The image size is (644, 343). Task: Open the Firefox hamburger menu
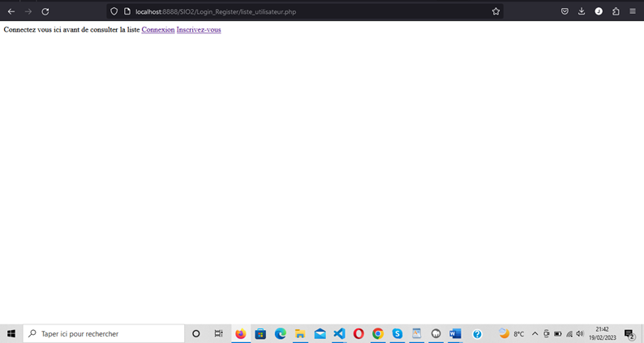(633, 11)
